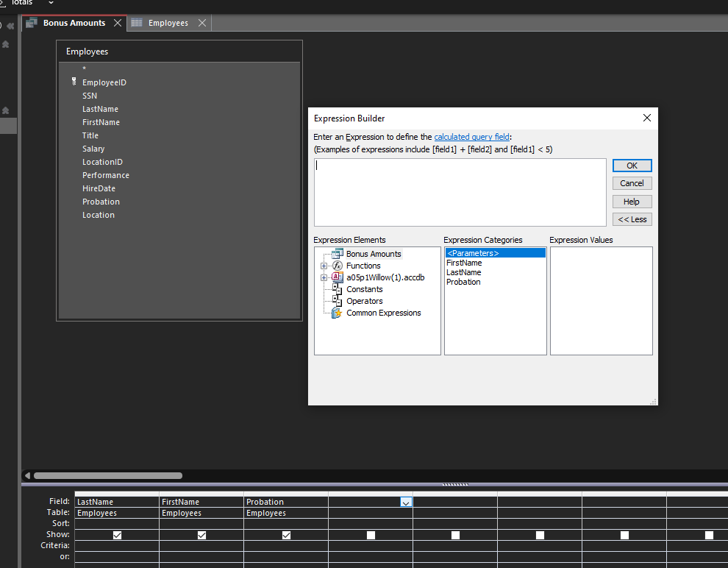The width and height of the screenshot is (728, 568).
Task: Select Probation in Expression Categories
Action: pos(463,282)
